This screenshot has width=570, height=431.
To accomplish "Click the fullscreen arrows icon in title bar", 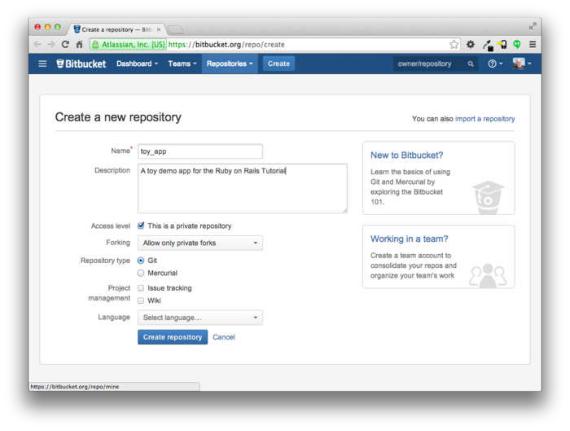I will pos(533,26).
